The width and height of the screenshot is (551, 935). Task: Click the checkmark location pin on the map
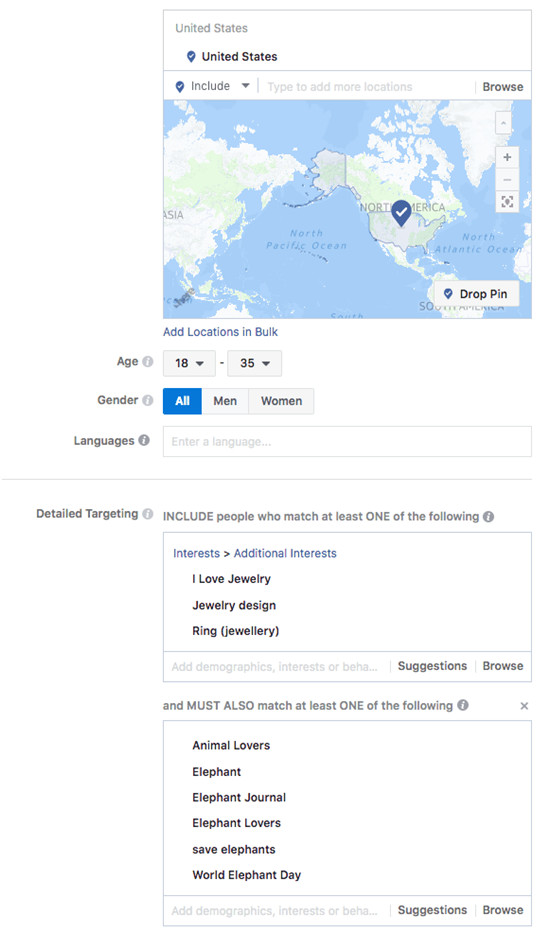click(x=401, y=213)
